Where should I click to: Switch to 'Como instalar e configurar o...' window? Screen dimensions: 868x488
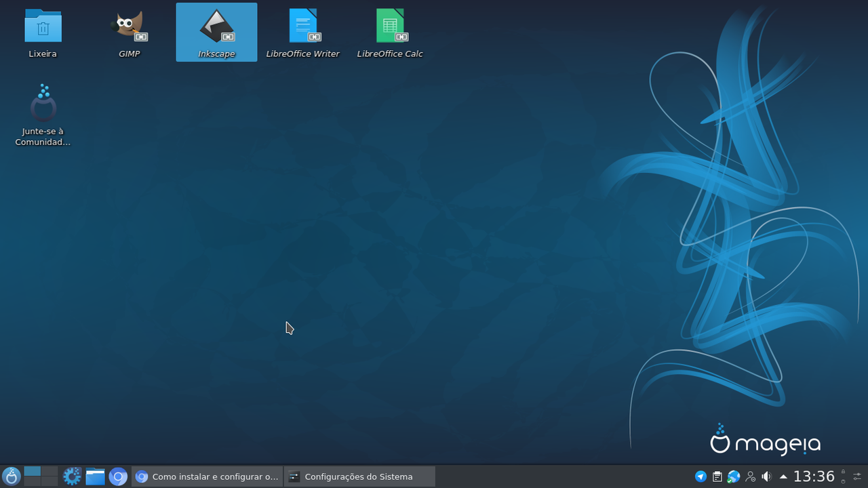207,476
